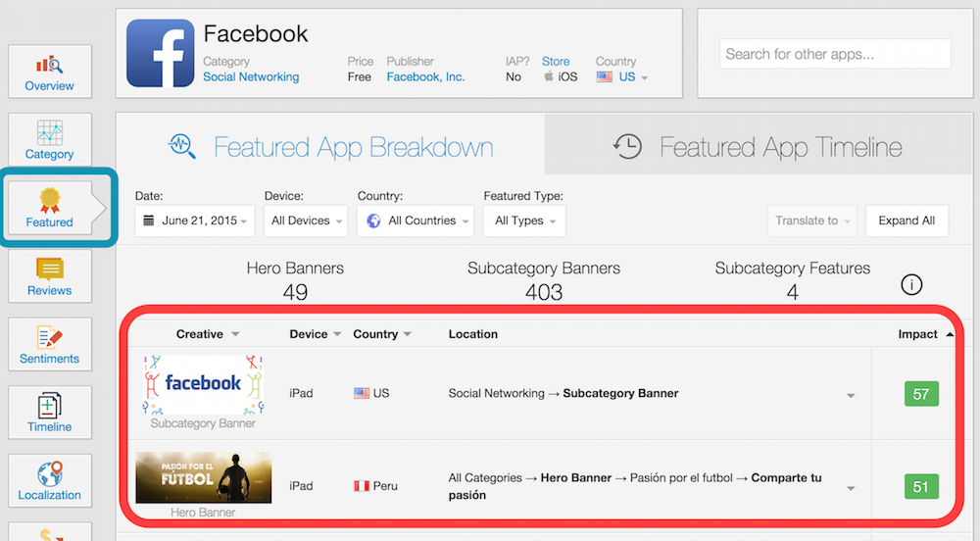Open the Social Networking category link

[x=251, y=76]
